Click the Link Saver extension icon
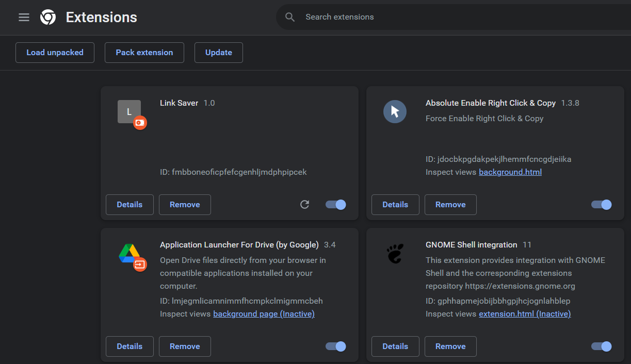This screenshot has height=364, width=631. click(129, 111)
